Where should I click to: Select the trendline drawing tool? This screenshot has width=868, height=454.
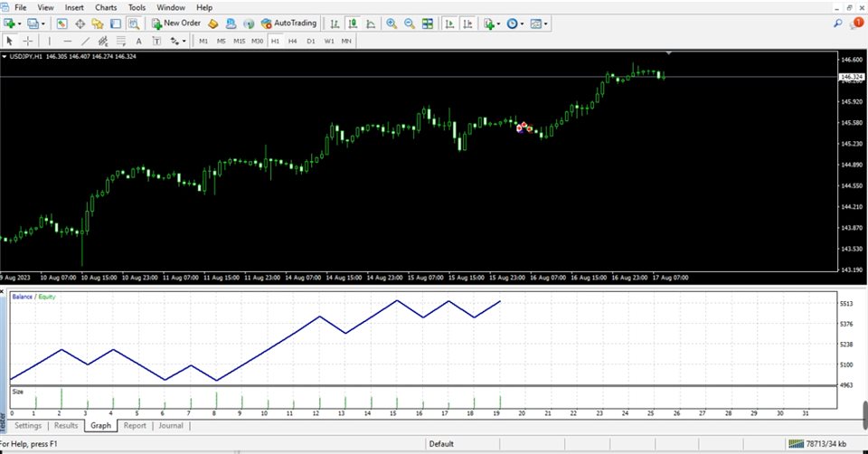(85, 41)
